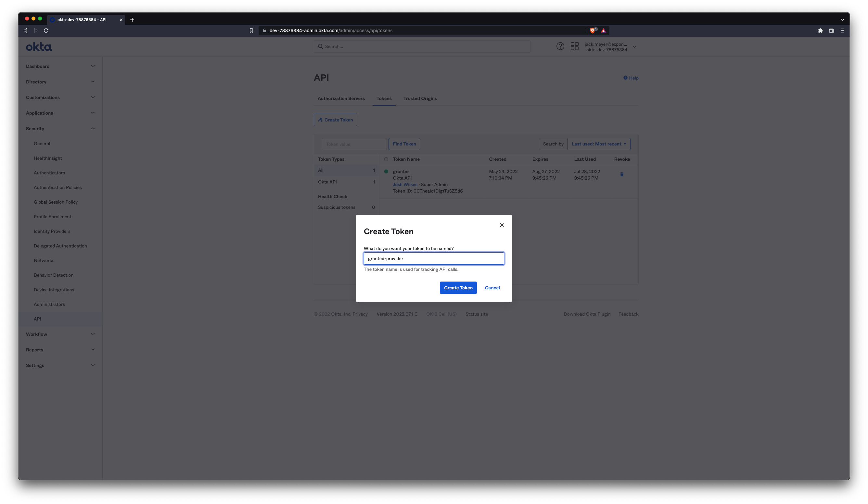The image size is (868, 504).
Task: Open Authentication Policies in sidebar
Action: (57, 187)
